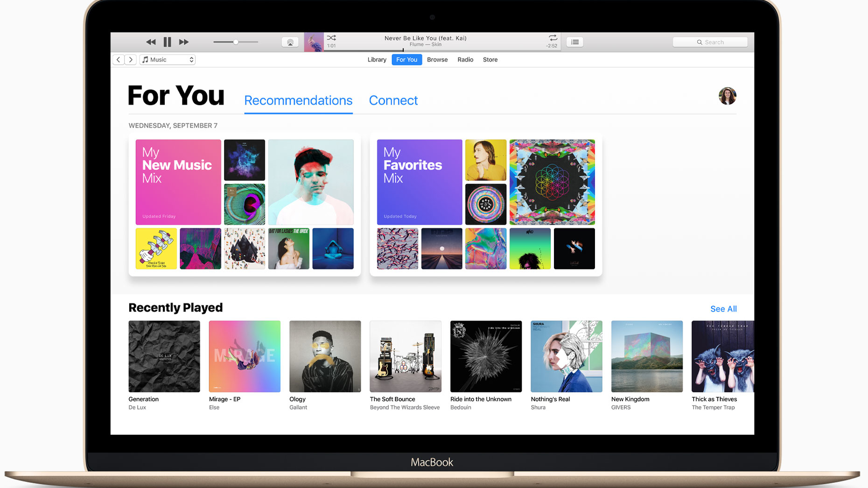Screen dimensions: 868x488
Task: Open the Mirage - EP album cover
Action: pos(245,356)
